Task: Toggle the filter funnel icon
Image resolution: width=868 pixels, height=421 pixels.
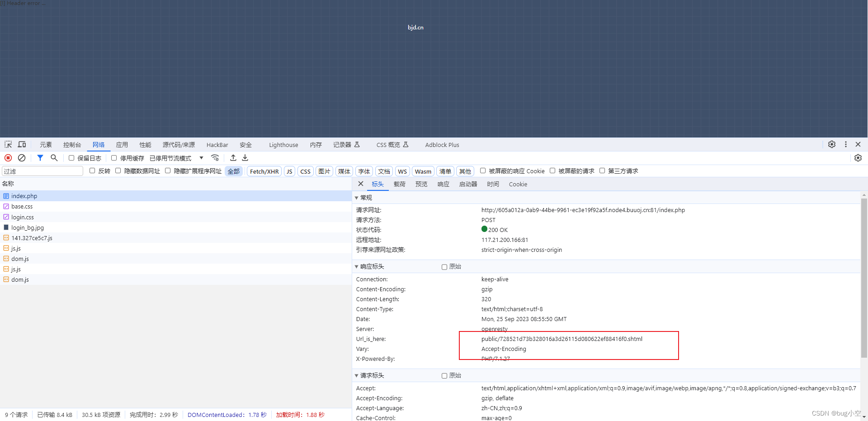Action: pyautogui.click(x=40, y=158)
